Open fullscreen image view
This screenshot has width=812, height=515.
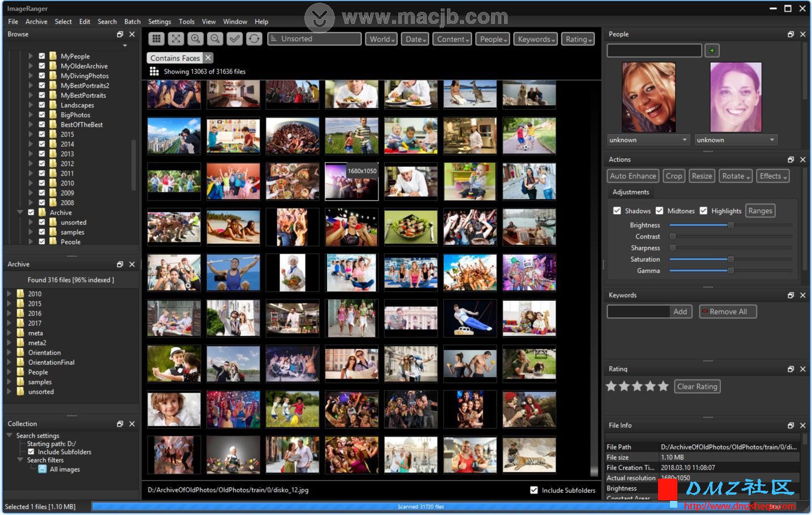[x=176, y=38]
